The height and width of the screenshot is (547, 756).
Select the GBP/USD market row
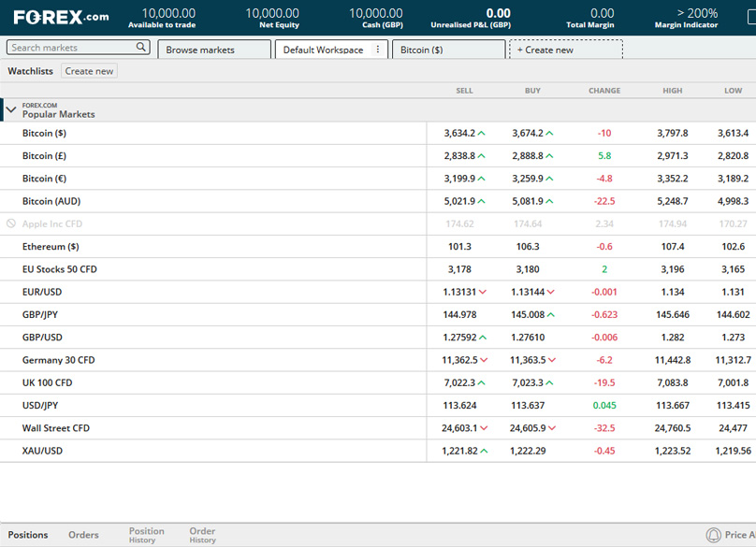378,337
